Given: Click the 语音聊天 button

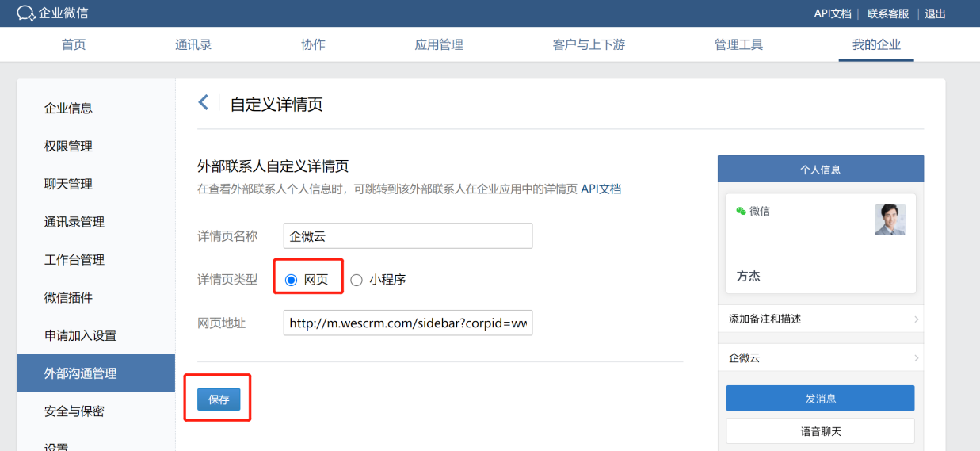Looking at the screenshot, I should tap(820, 431).
